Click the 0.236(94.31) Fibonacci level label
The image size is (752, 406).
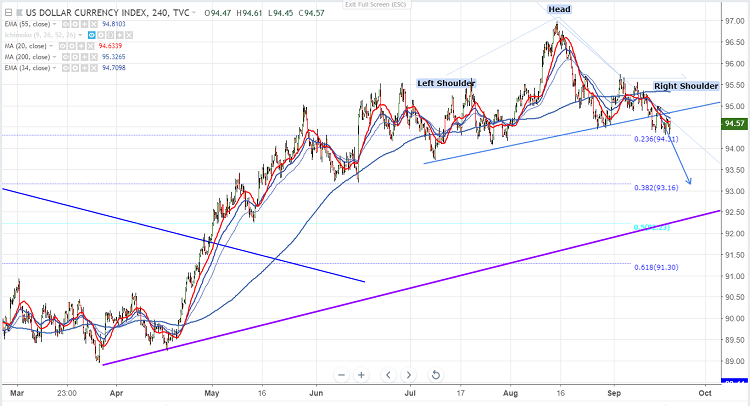(656, 139)
